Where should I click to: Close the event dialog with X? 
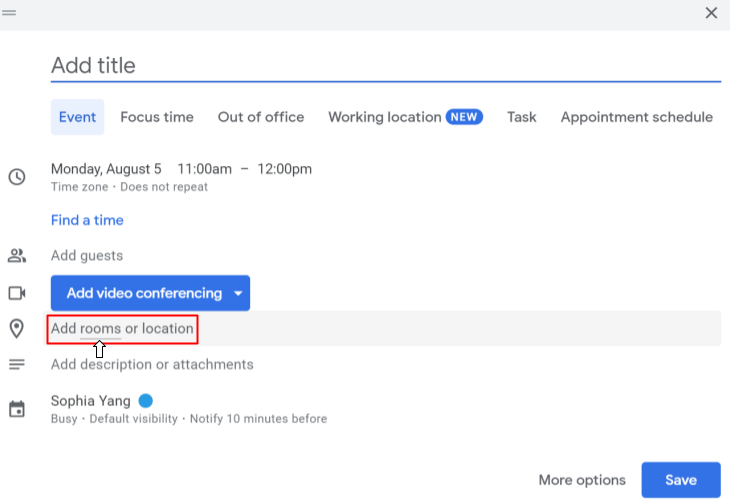(711, 13)
